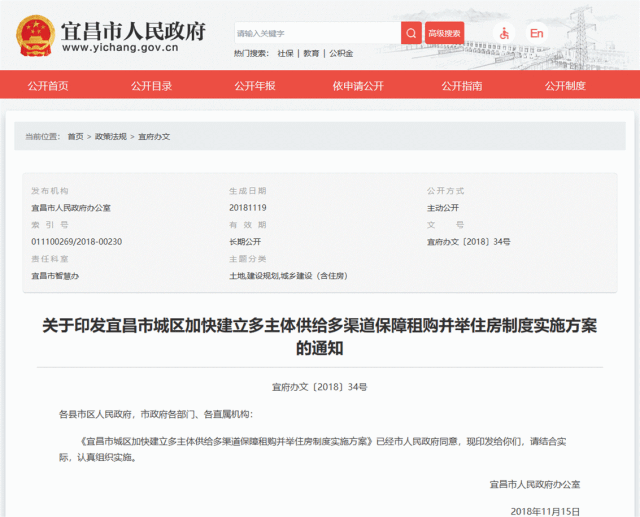This screenshot has height=517, width=640.
Task: Click the notice headline 关于印发宜昌市城区...
Action: tap(320, 337)
